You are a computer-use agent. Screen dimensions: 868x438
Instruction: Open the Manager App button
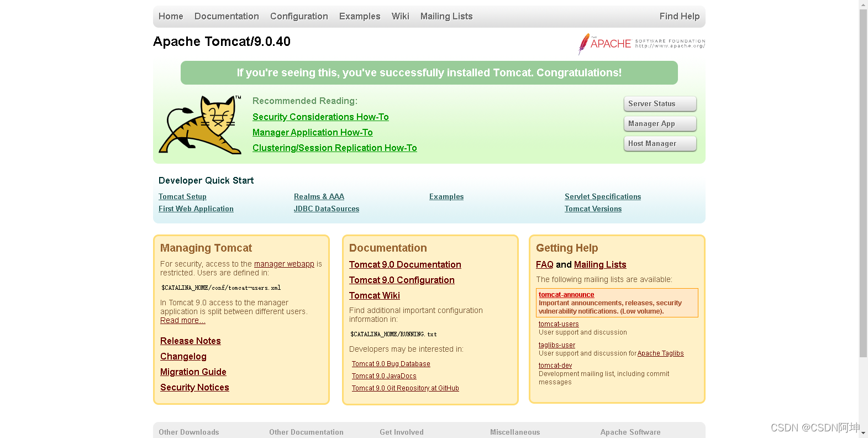click(660, 124)
